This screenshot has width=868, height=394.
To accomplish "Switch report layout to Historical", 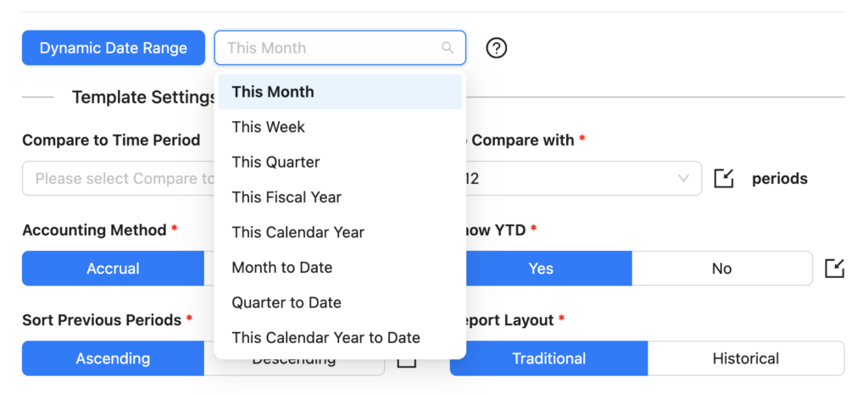I will tap(746, 358).
